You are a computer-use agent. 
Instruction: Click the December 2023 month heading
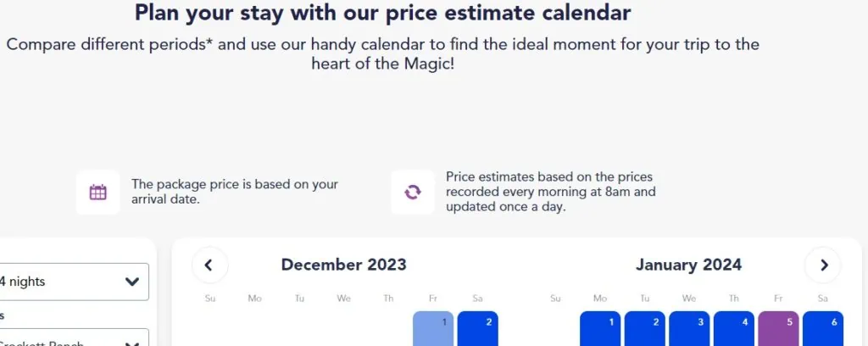coord(344,265)
